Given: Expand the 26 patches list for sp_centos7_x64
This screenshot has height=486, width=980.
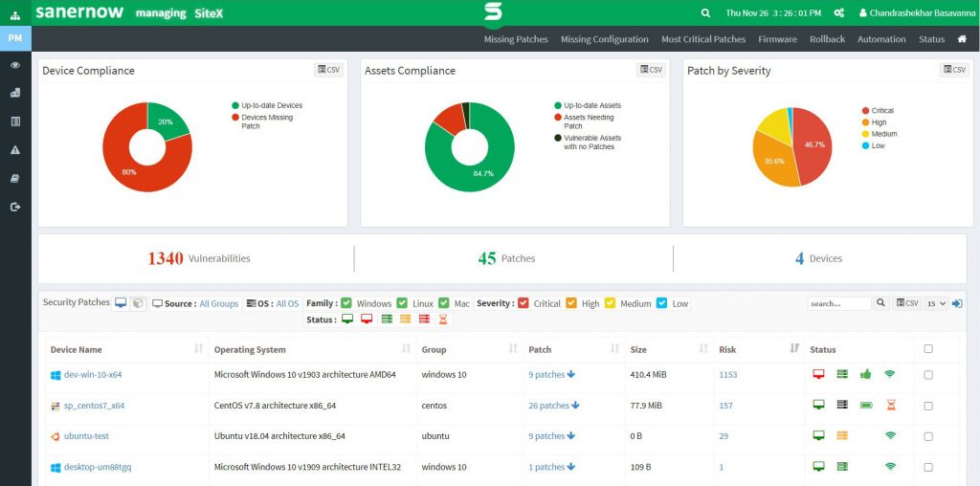Looking at the screenshot, I should coord(554,406).
